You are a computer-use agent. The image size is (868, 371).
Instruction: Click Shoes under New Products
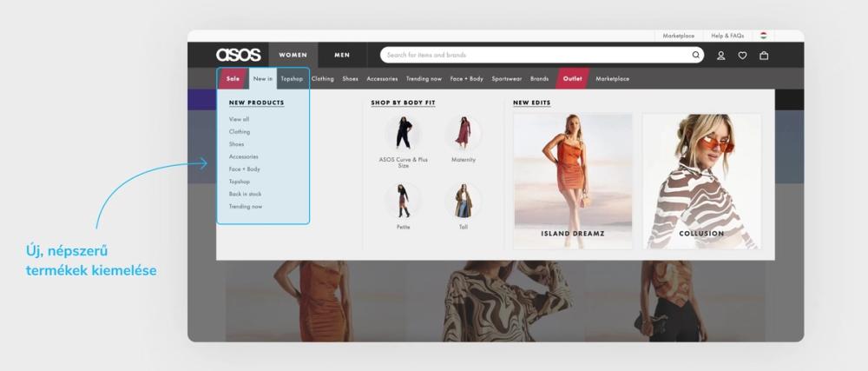[x=236, y=144]
